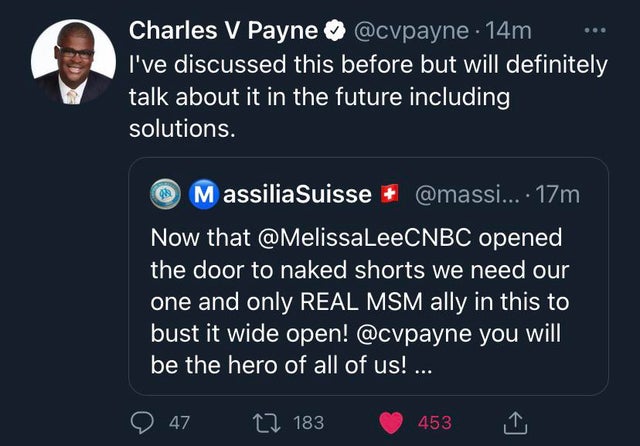The height and width of the screenshot is (446, 640).
Task: Tap the share upload icon
Action: pos(515,422)
